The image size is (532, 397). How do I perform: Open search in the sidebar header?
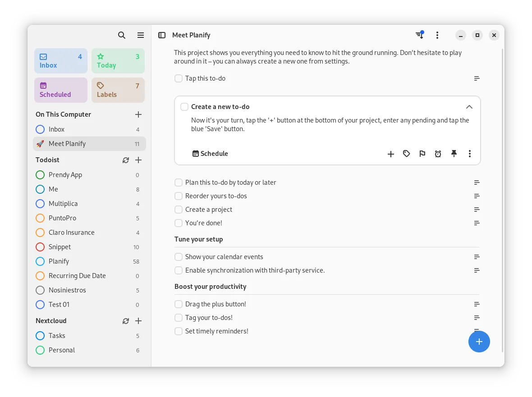tap(122, 35)
